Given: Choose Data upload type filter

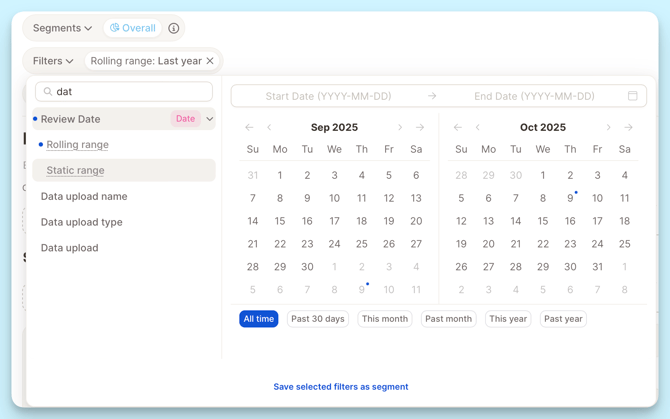Looking at the screenshot, I should tap(81, 222).
